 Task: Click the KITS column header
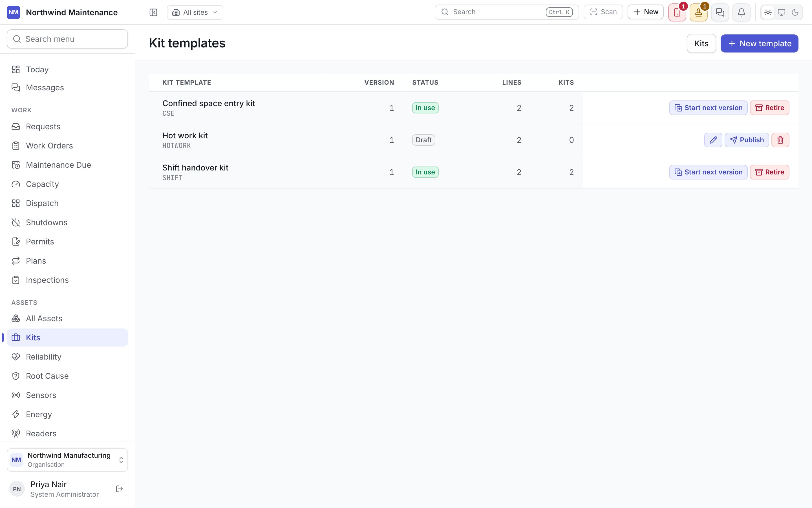(566, 83)
